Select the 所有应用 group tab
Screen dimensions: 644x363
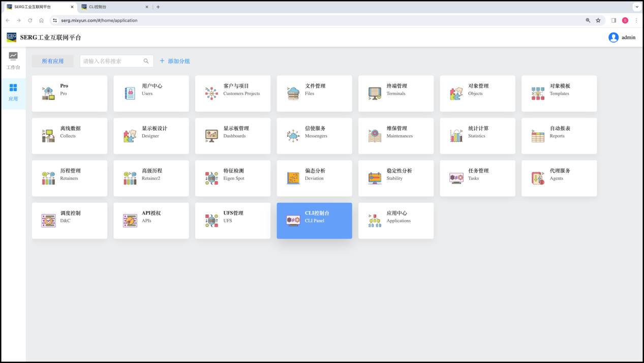(x=53, y=61)
